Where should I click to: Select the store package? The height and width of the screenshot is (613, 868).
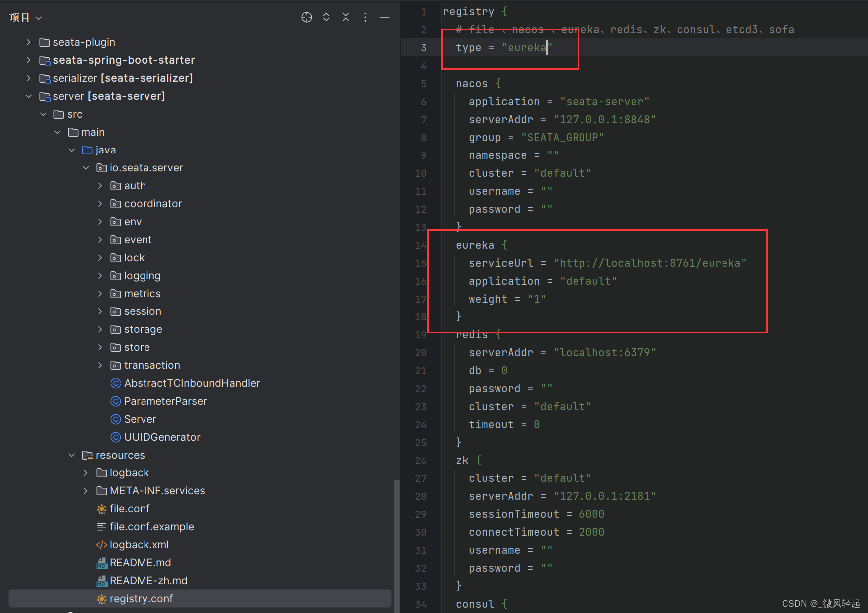click(137, 347)
